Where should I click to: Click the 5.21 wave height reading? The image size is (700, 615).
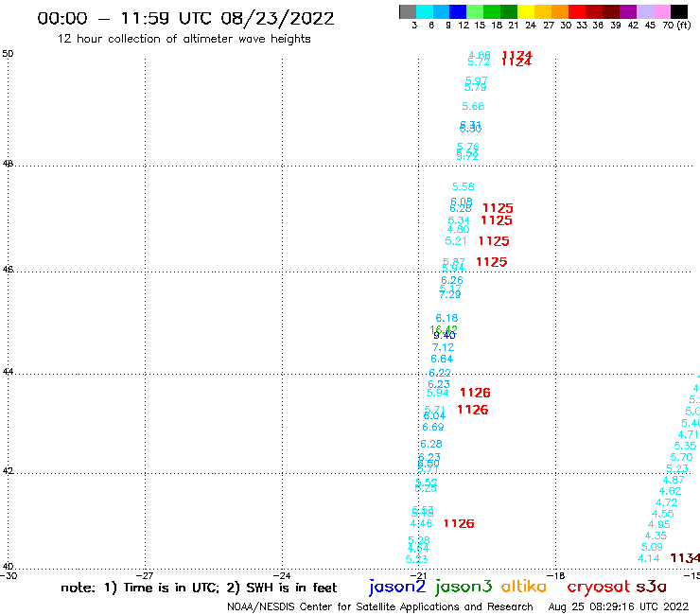[x=456, y=241]
